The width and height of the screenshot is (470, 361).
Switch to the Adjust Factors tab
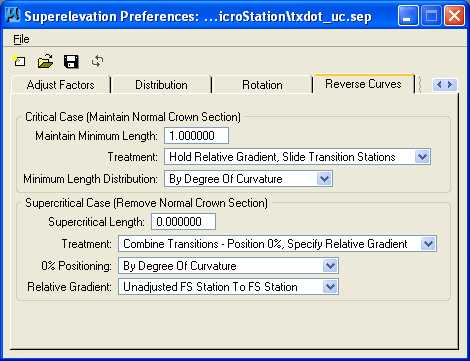point(61,85)
